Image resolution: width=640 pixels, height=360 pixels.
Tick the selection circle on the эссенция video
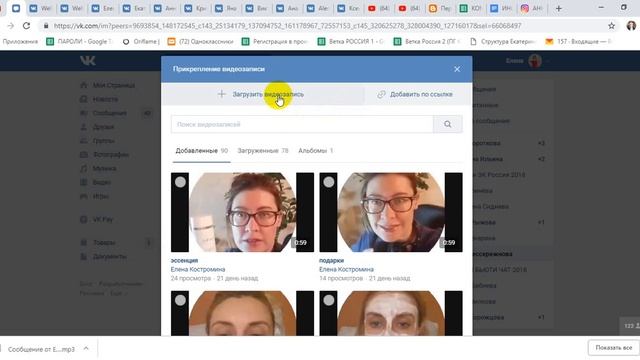pos(180,182)
